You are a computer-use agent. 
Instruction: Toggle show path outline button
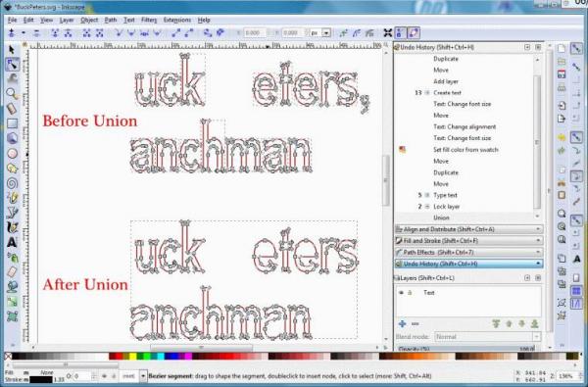tap(414, 33)
